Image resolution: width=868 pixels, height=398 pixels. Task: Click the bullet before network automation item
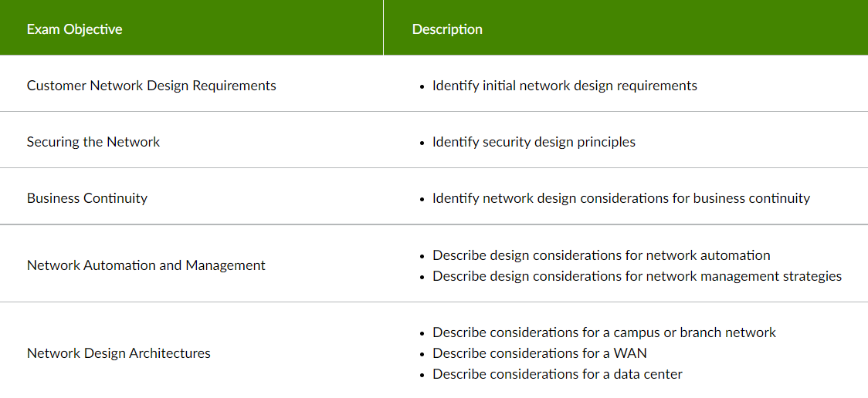click(422, 257)
